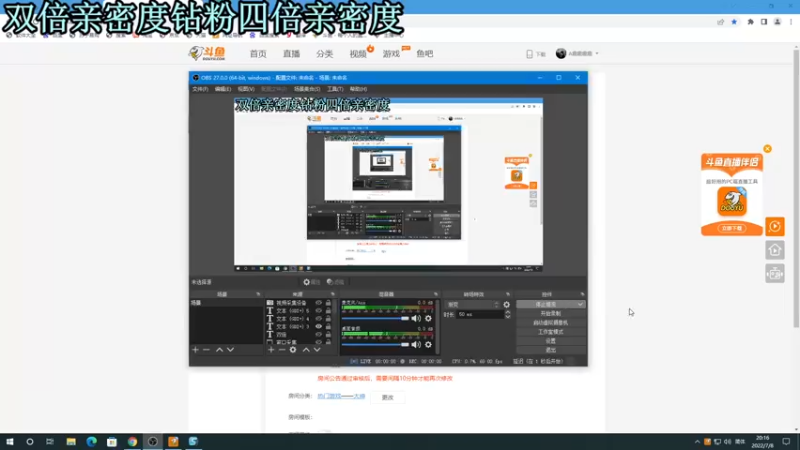Click the orange live-play icon on the right sidebar
The width and height of the screenshot is (800, 450).
pyautogui.click(x=774, y=226)
